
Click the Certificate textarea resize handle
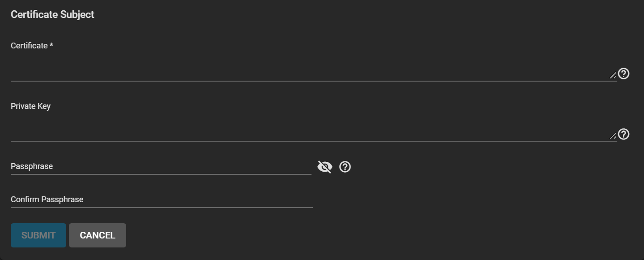613,75
